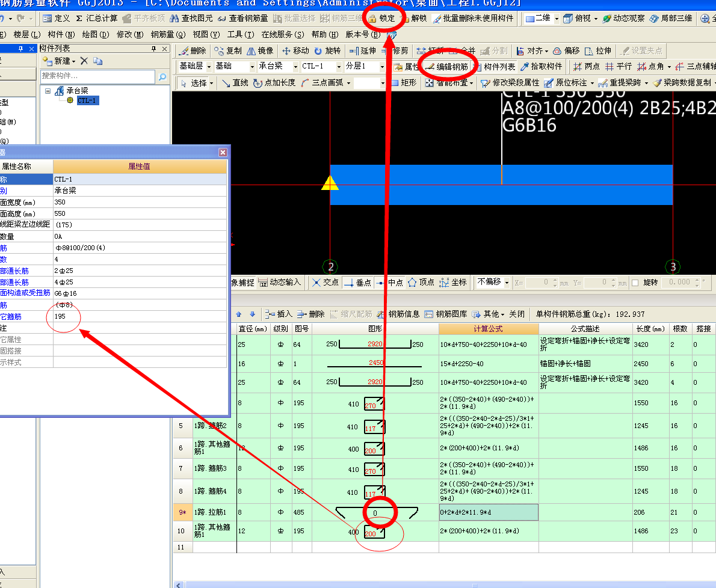This screenshot has height=588, width=716.
Task: Select the 复制 copy tool
Action: coord(228,51)
